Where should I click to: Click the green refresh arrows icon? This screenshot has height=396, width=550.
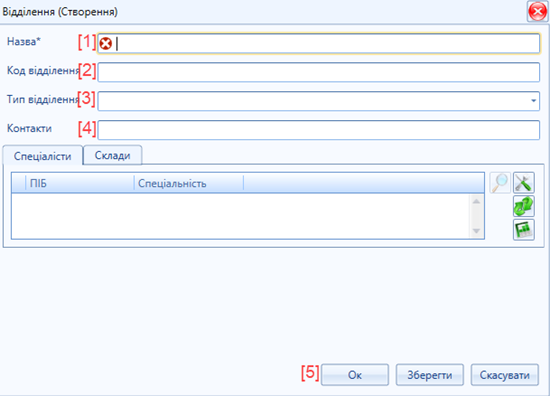pos(524,206)
